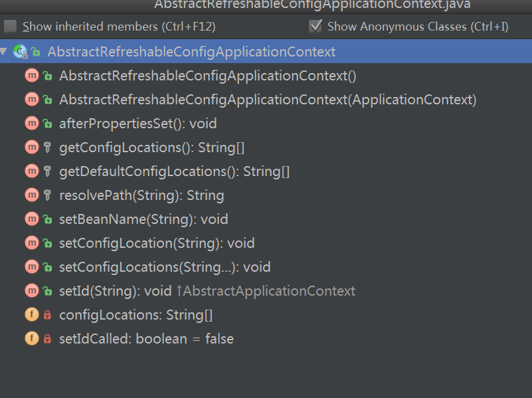
Task: Click the Show inherited members label text
Action: [119, 27]
